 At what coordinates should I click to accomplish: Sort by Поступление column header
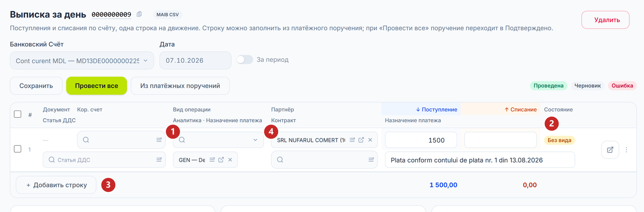click(436, 110)
